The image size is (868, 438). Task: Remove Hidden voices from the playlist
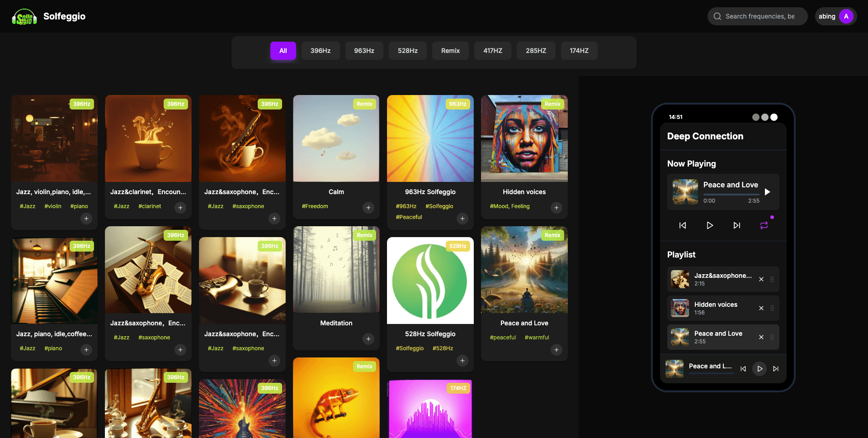point(761,308)
